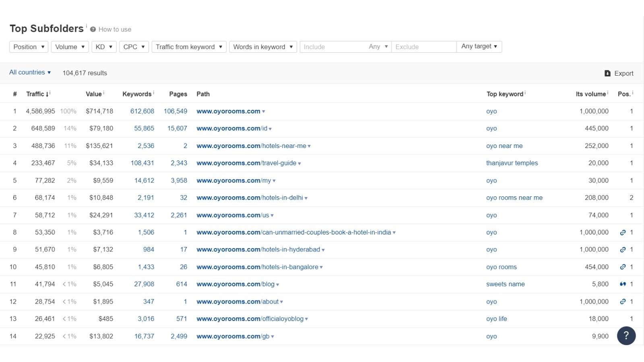
Task: Click keywords count 612,608
Action: pyautogui.click(x=142, y=111)
